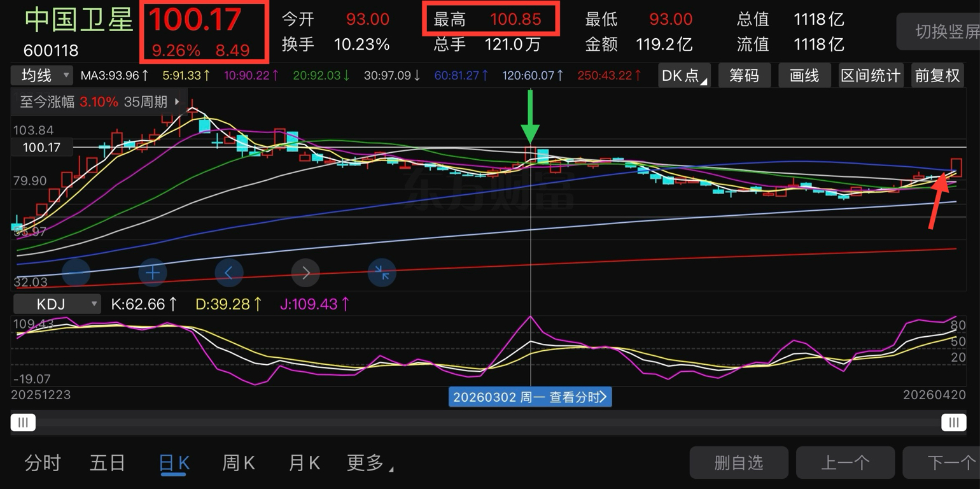Expand the 至今涨幅 35周期 panel
Screen dimensions: 980x489
click(99, 102)
